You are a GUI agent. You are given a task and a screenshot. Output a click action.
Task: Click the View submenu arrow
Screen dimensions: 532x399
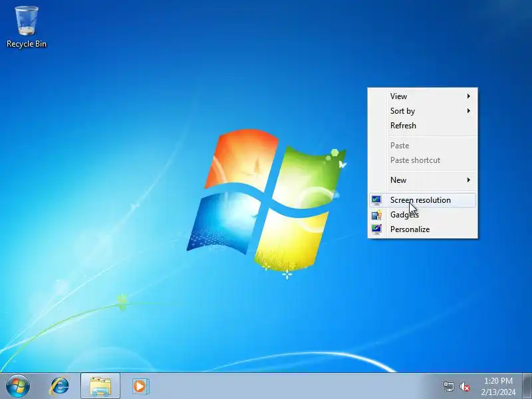469,96
